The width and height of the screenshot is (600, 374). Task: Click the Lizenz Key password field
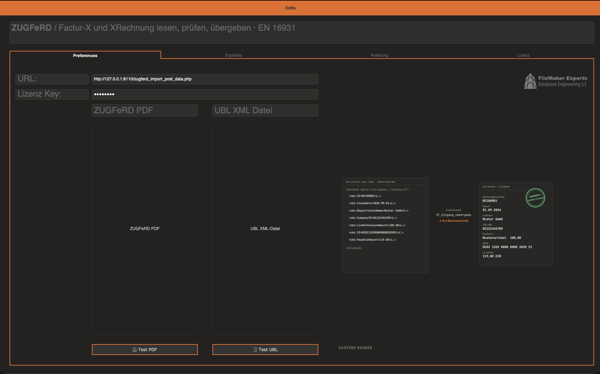click(x=205, y=94)
